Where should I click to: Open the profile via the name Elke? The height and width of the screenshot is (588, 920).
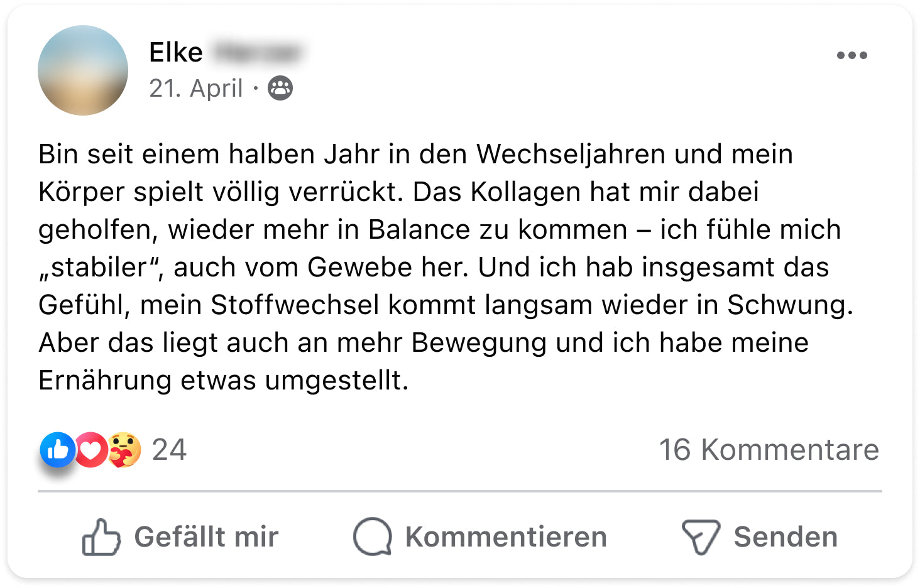click(176, 52)
